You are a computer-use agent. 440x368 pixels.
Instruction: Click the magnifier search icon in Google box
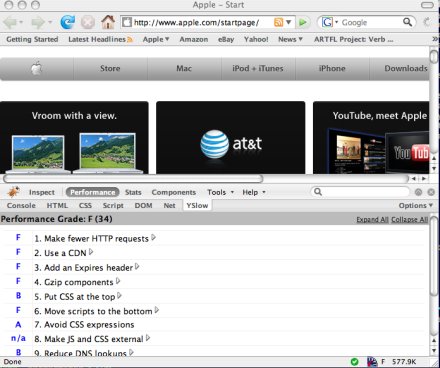coord(407,22)
